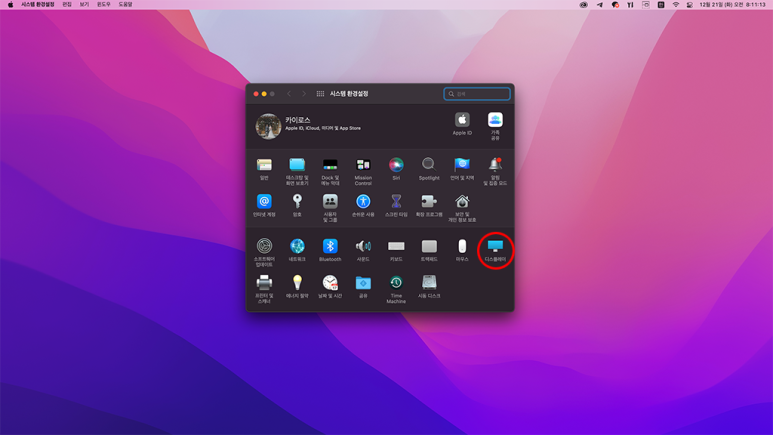Go forward with the right chevron
Viewport: 773px width, 435px height.
[304, 94]
